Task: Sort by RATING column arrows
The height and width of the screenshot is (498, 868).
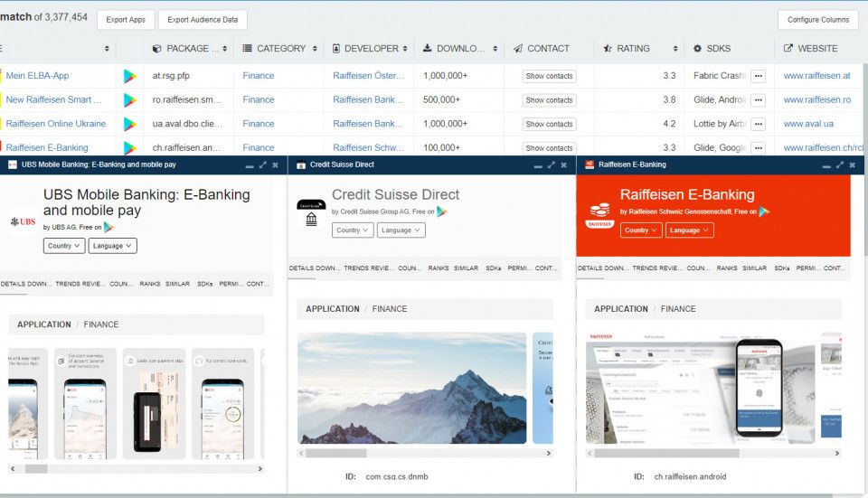Action: point(675,49)
